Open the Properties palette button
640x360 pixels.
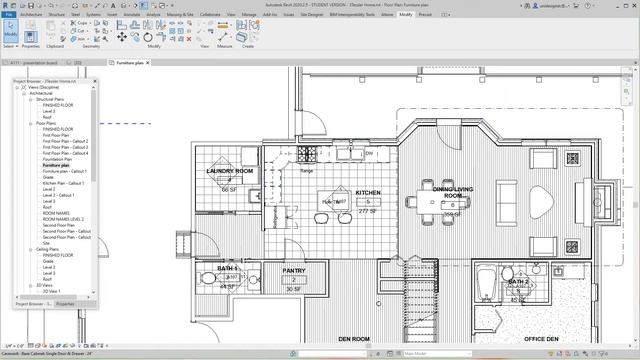30,37
